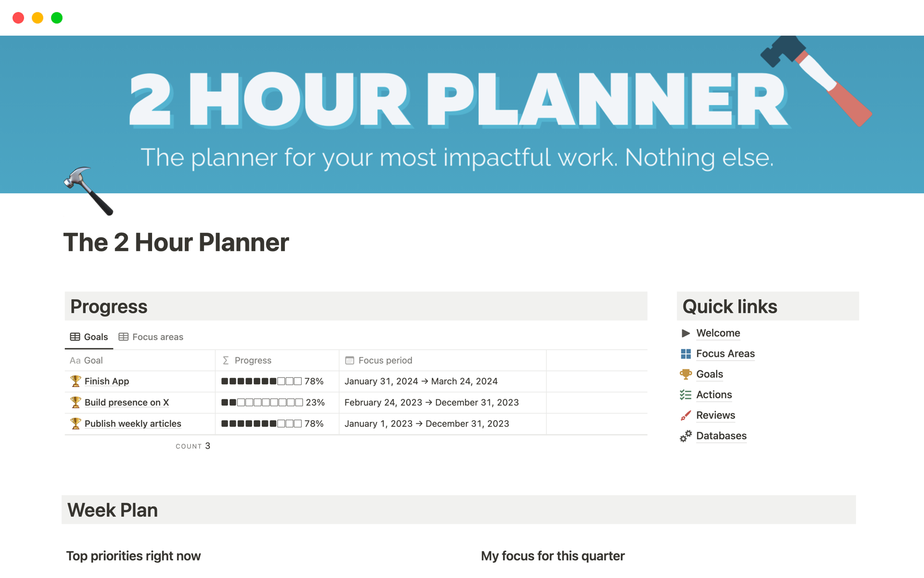Expand the Publish weekly articles row
This screenshot has height=578, width=924.
pyautogui.click(x=131, y=423)
